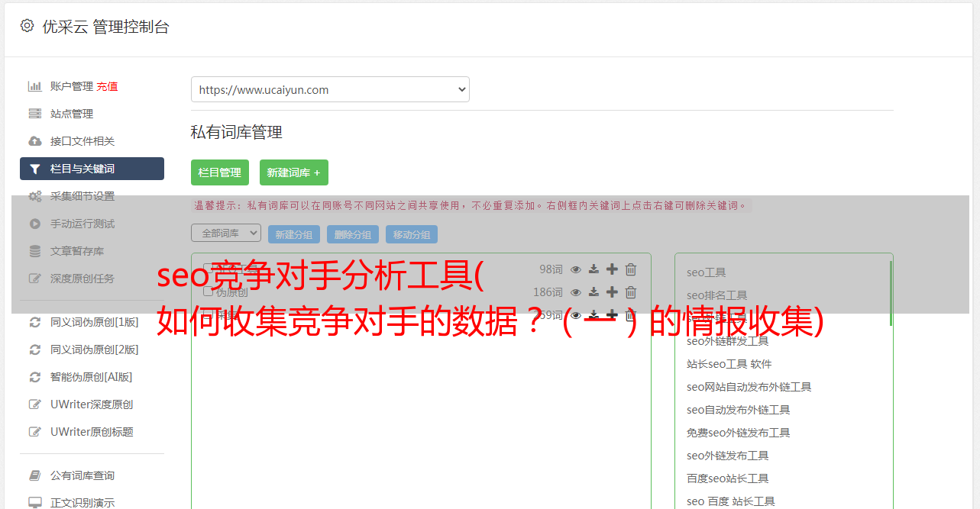This screenshot has height=509, width=980.
Task: Tick the checkbox on the 98词 row
Action: pos(208,269)
